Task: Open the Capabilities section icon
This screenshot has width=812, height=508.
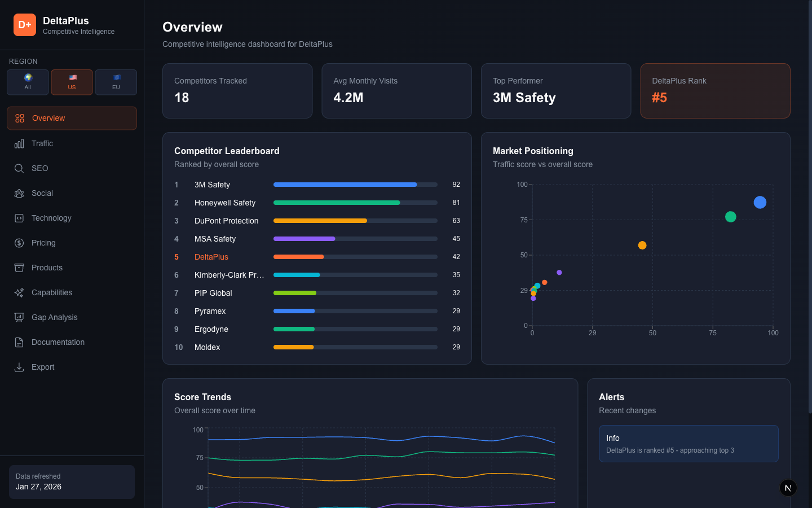Action: pyautogui.click(x=19, y=292)
